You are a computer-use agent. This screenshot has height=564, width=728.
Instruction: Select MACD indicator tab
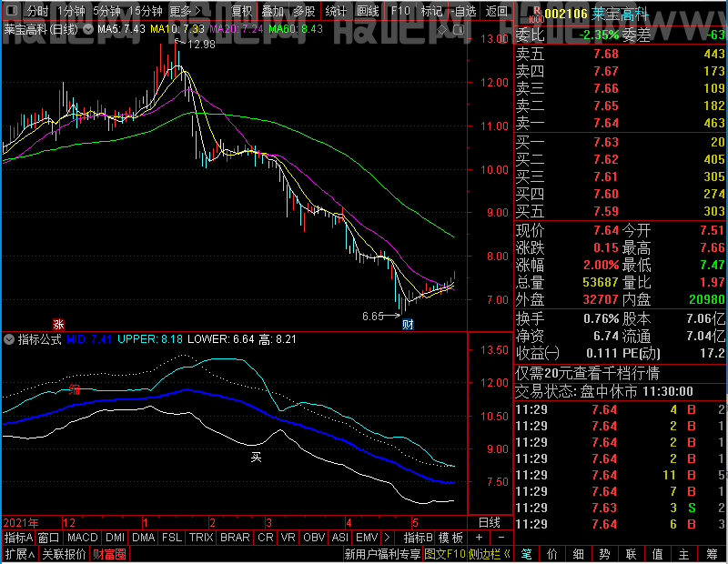83,538
